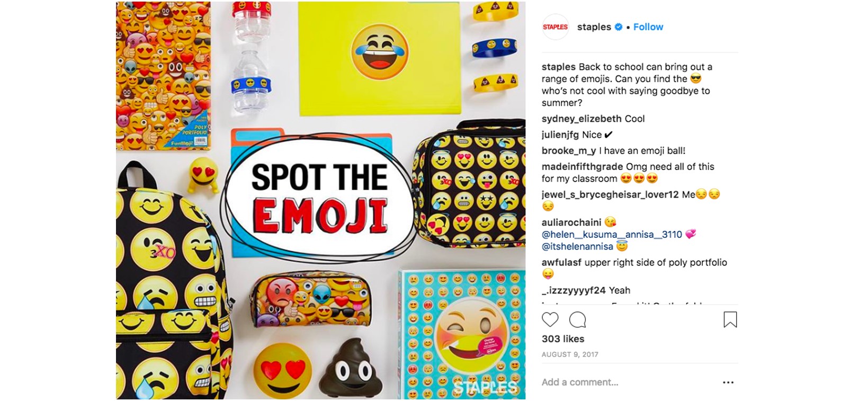Follow the staples account
Viewport: 868px width, 401px height.
(648, 27)
